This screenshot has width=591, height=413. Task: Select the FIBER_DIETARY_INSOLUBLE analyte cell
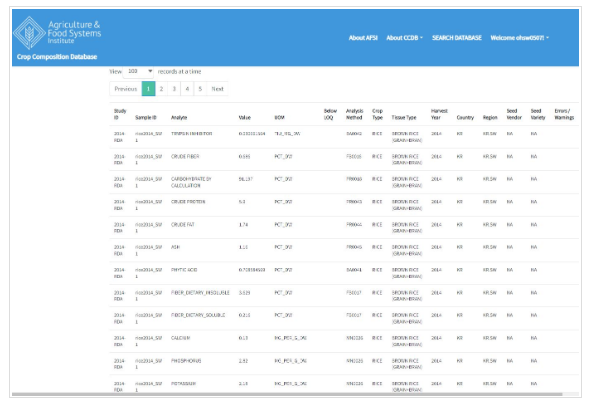coord(200,293)
